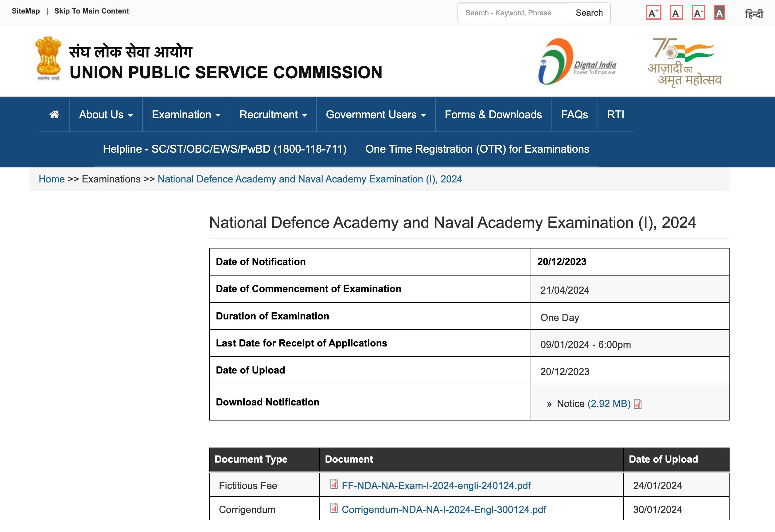775x532 pixels.
Task: Click the national emblem UPSC logo
Action: [48, 59]
